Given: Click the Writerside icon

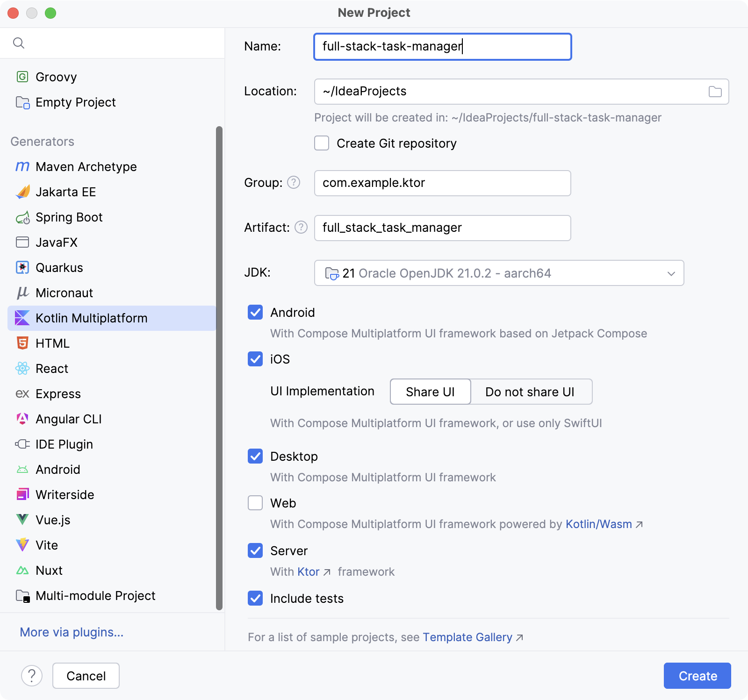Looking at the screenshot, I should (22, 494).
